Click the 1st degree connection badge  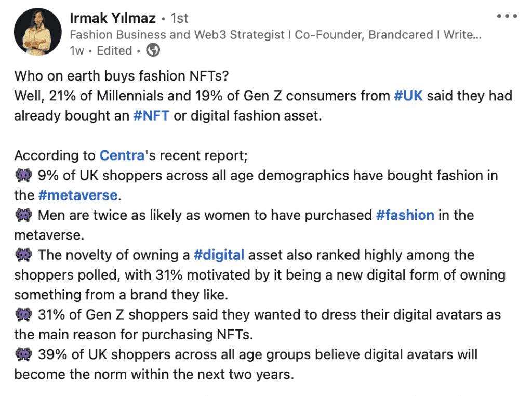pos(179,18)
